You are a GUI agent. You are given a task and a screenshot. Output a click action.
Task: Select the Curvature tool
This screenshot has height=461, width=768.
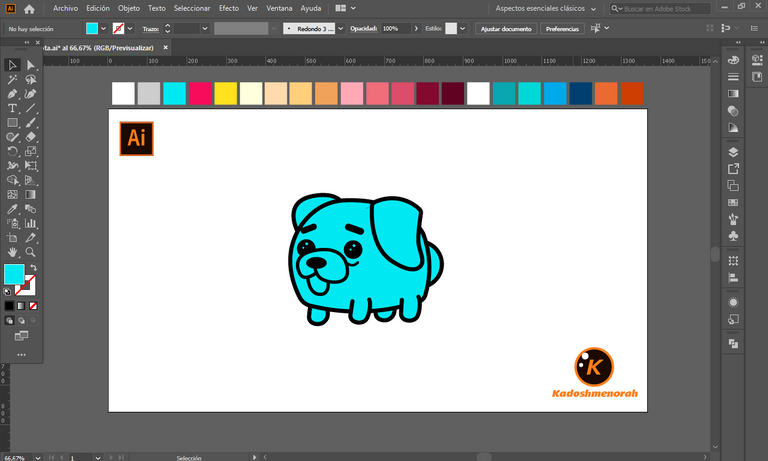[x=30, y=94]
